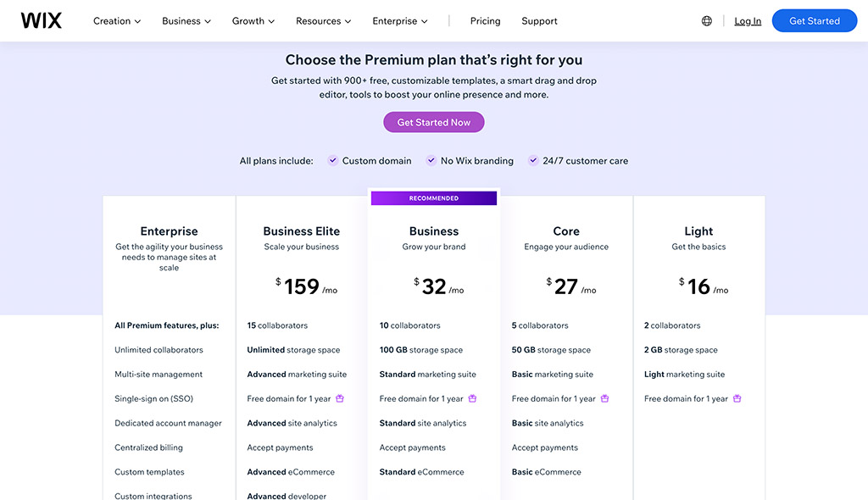Click the Custom domain checkmark
The width and height of the screenshot is (868, 500).
pyautogui.click(x=332, y=160)
